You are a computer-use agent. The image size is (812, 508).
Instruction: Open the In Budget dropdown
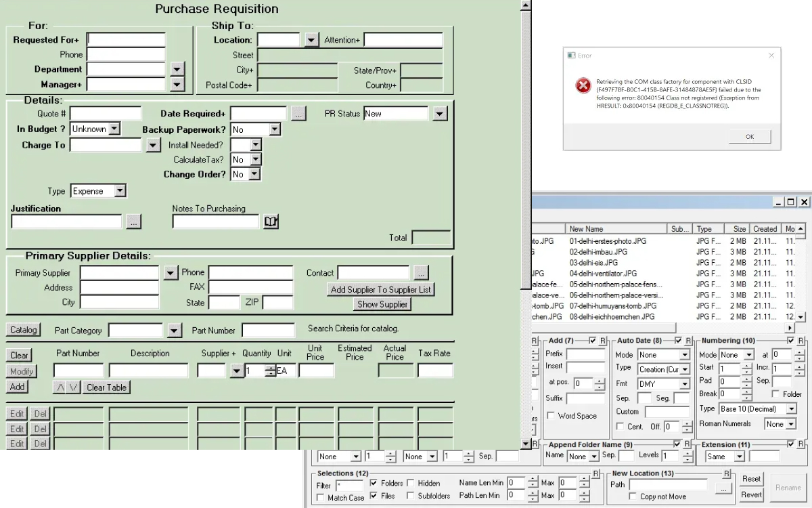[114, 129]
